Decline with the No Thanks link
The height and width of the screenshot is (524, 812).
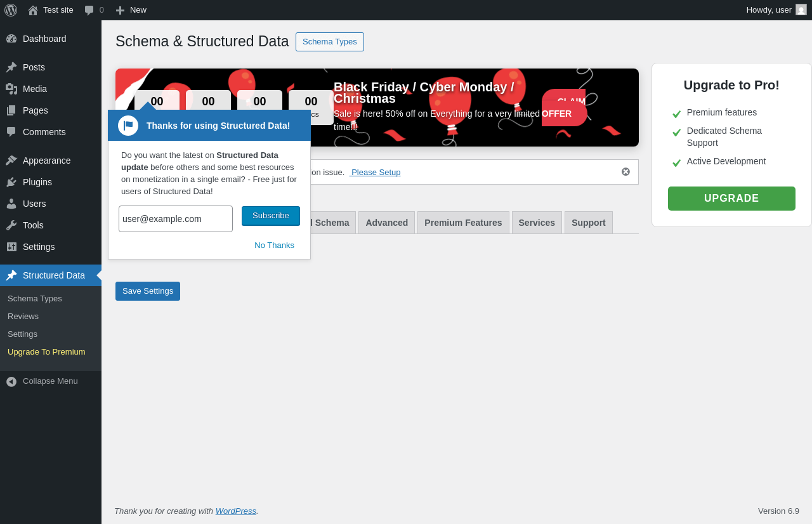tap(274, 246)
